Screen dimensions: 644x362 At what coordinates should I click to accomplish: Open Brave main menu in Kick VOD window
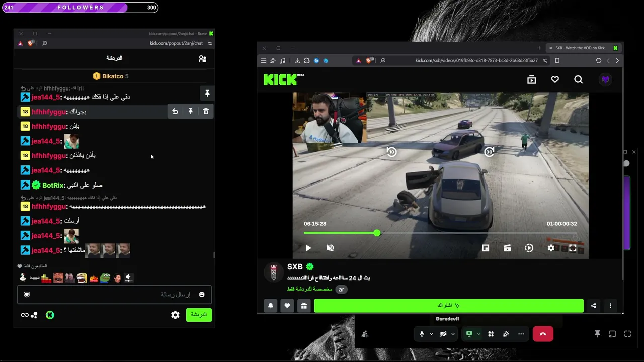(x=263, y=61)
